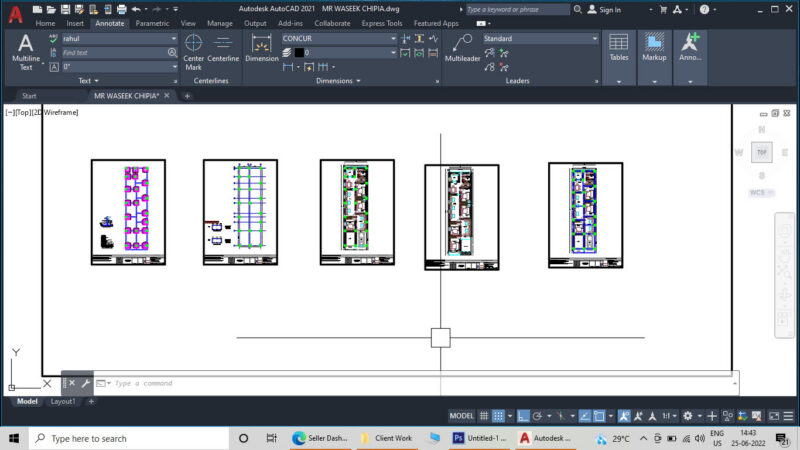This screenshot has width=800, height=450.
Task: Switch to the Layout1 tab
Action: click(x=63, y=402)
